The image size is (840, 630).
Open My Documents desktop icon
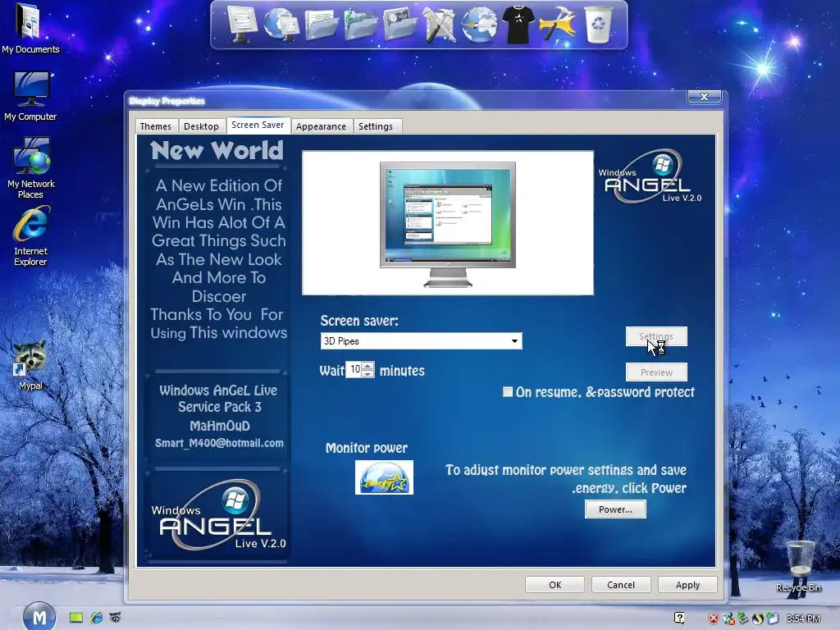(30, 29)
